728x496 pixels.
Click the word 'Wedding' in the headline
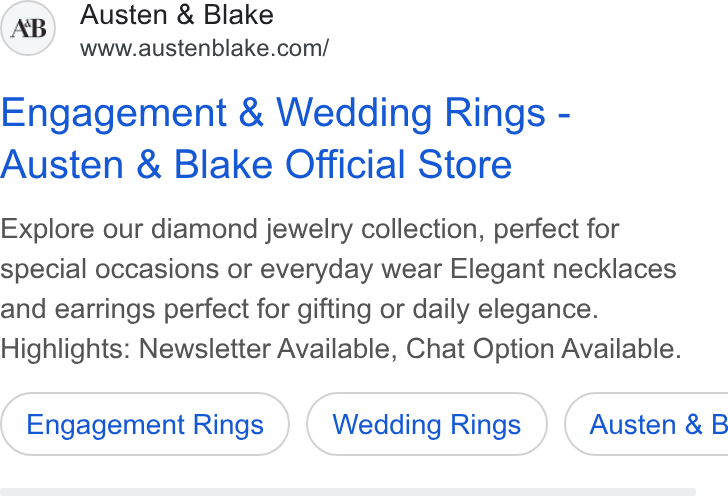[x=355, y=113]
